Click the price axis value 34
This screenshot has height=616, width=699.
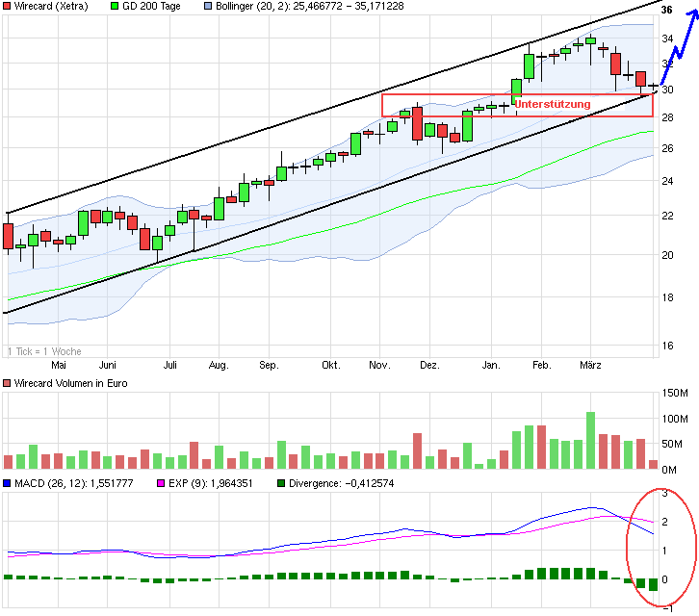[x=667, y=38]
